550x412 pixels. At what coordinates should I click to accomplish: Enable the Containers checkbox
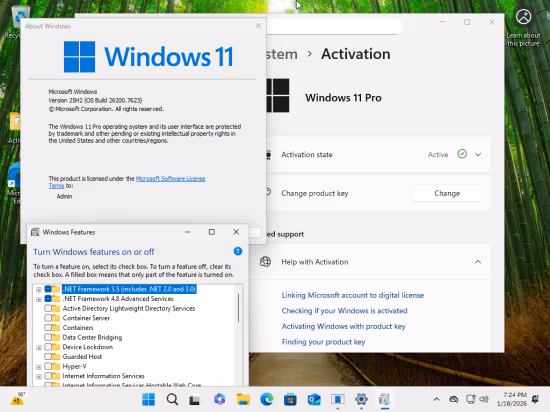click(x=48, y=328)
